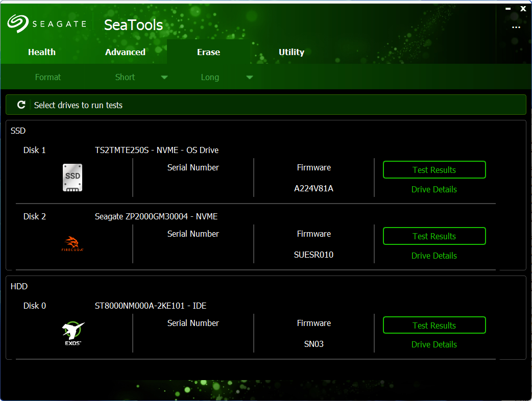Click firmware value SN03
This screenshot has width=532, height=401.
point(314,344)
